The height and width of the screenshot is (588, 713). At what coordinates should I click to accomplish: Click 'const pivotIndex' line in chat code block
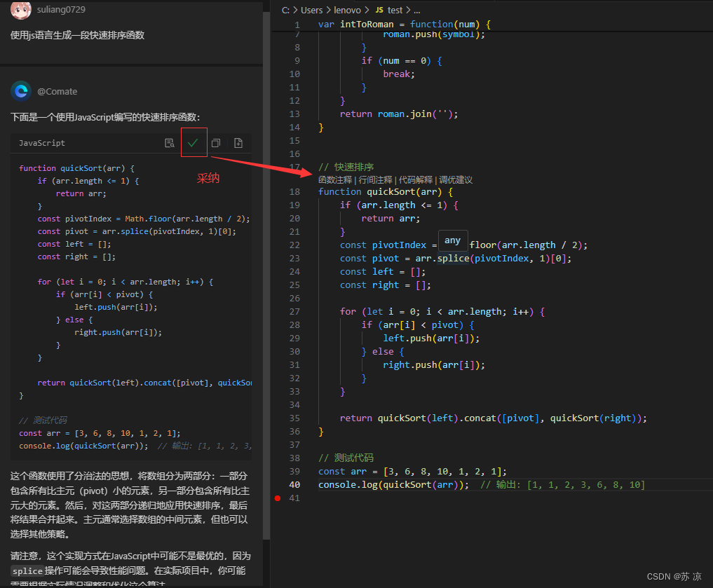click(x=143, y=219)
